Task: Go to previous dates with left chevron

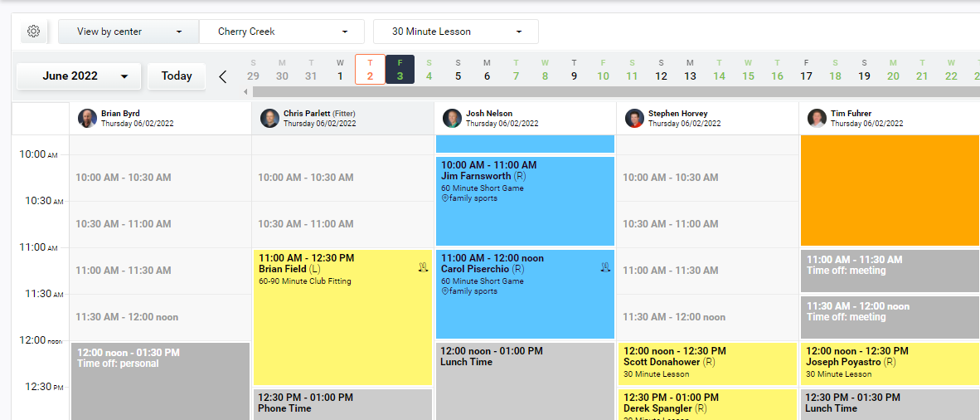Action: (x=223, y=76)
